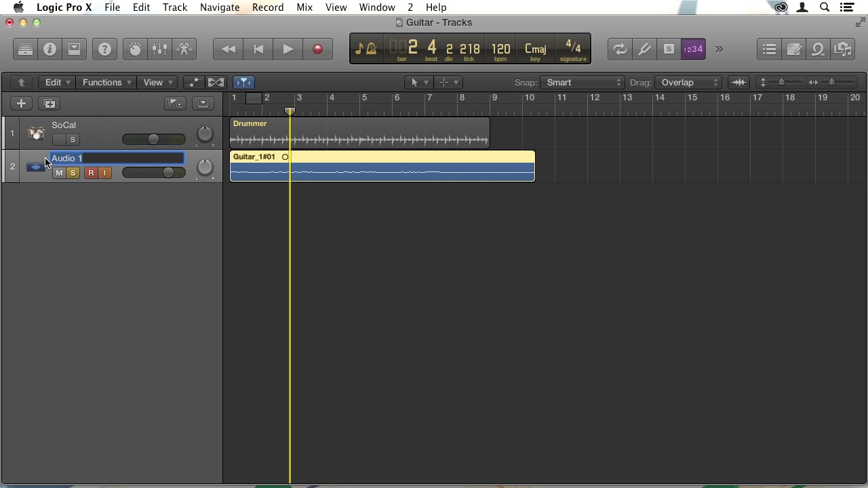Start playback with the Play button

pyautogui.click(x=288, y=49)
